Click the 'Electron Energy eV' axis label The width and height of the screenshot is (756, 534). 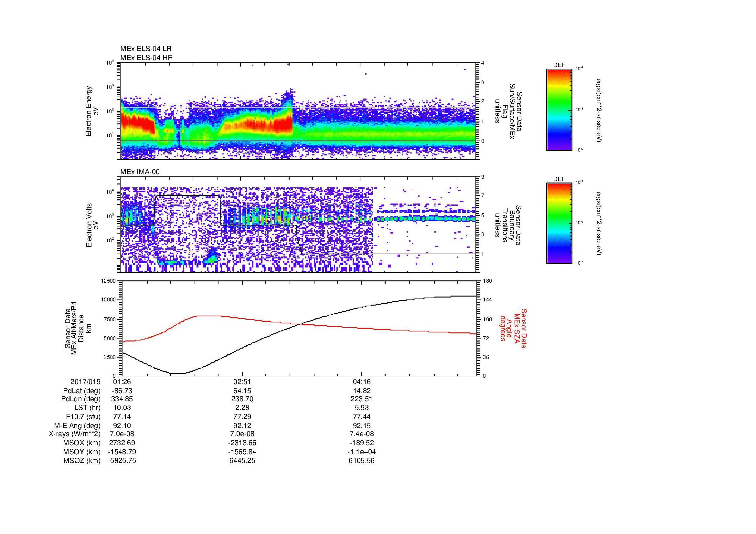pos(92,111)
